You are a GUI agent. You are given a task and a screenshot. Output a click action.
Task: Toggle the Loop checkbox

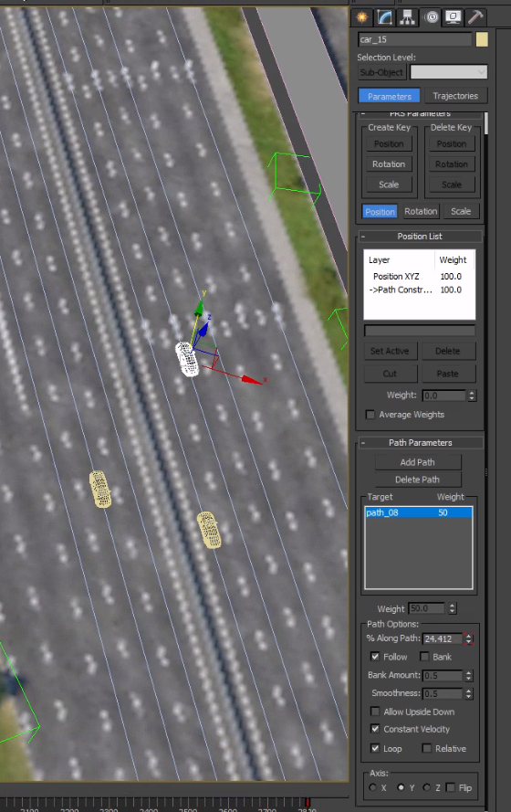375,748
